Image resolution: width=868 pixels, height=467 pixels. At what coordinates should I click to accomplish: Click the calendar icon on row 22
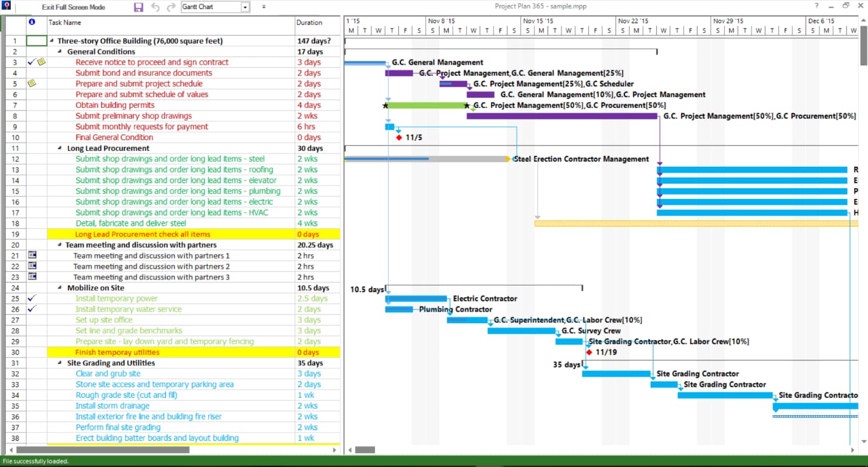(x=32, y=266)
